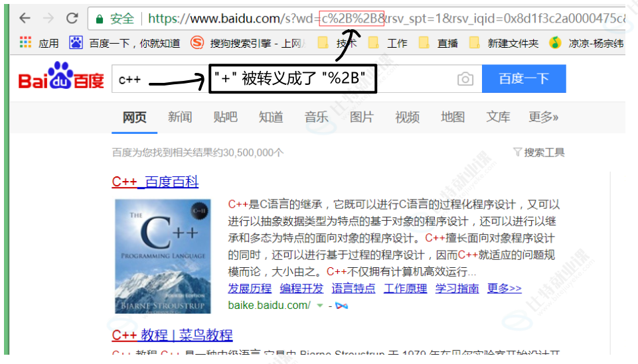Open the 发展历程 sublink

(x=250, y=288)
